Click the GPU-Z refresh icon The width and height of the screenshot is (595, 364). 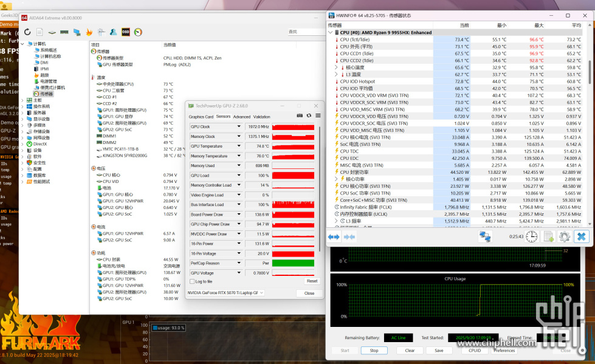click(x=309, y=115)
